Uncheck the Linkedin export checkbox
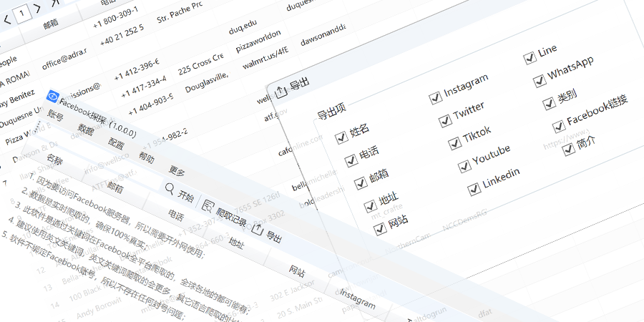644x322 pixels. click(x=474, y=189)
